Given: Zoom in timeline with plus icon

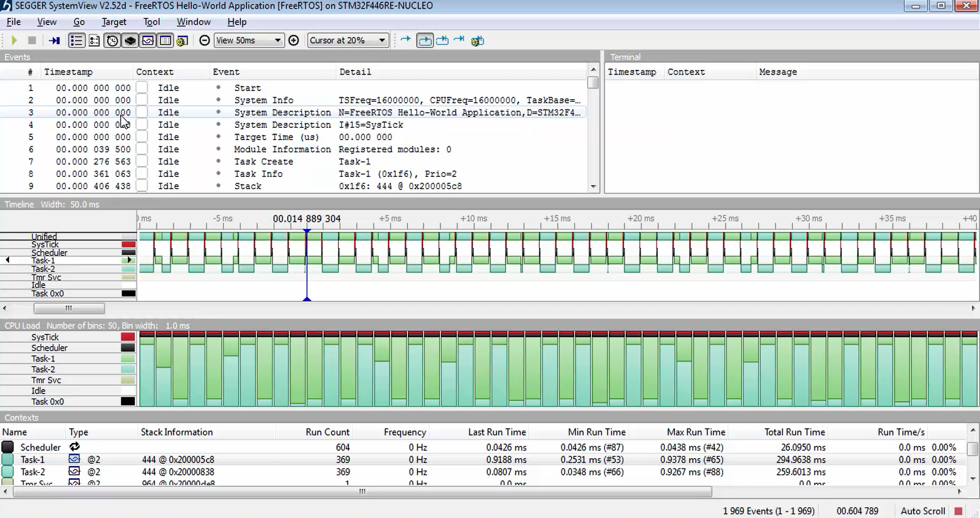Looking at the screenshot, I should [x=293, y=40].
